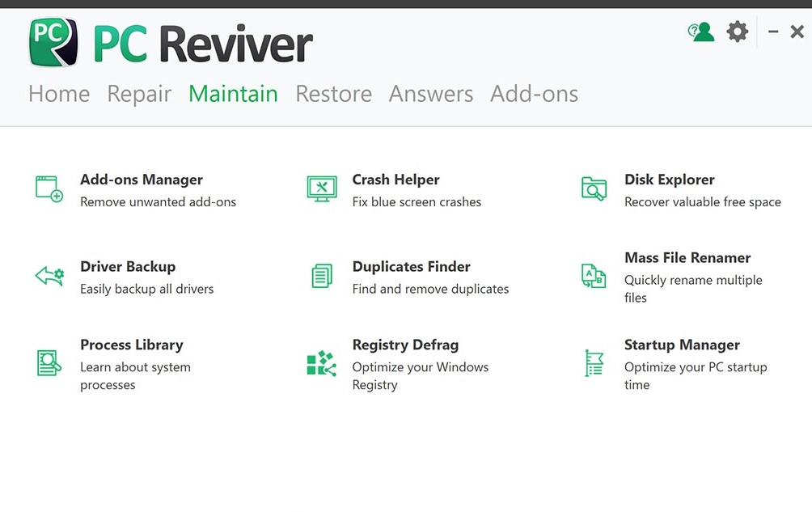Open the Add-ons tab
This screenshot has height=512, width=812.
pos(534,94)
